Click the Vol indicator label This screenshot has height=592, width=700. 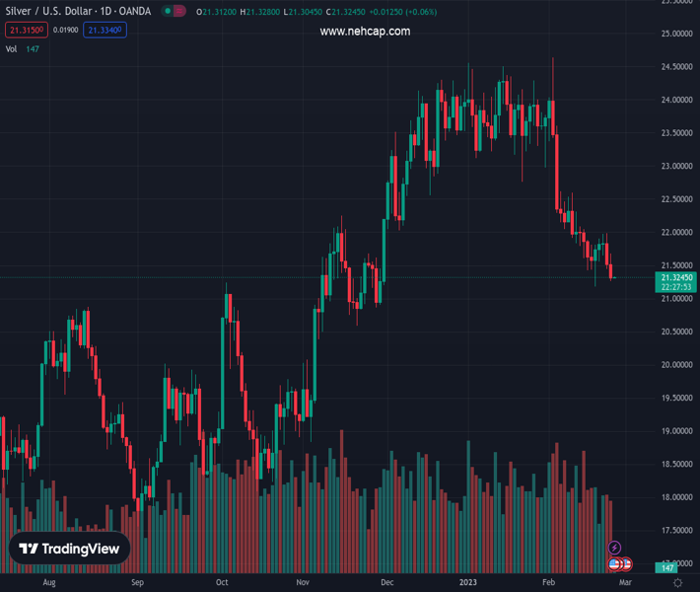point(12,48)
